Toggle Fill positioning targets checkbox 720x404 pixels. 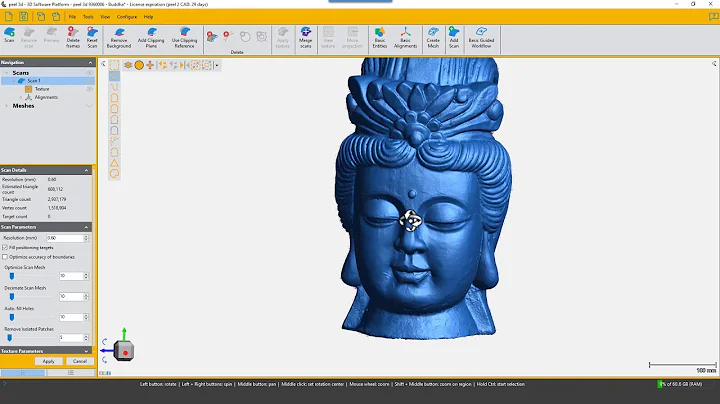(5, 247)
